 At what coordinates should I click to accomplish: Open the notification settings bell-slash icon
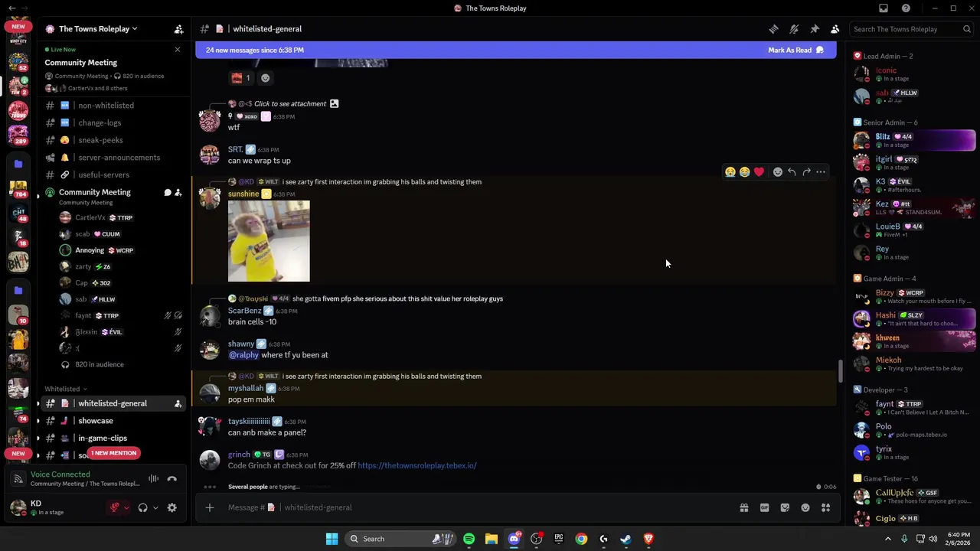click(x=794, y=29)
